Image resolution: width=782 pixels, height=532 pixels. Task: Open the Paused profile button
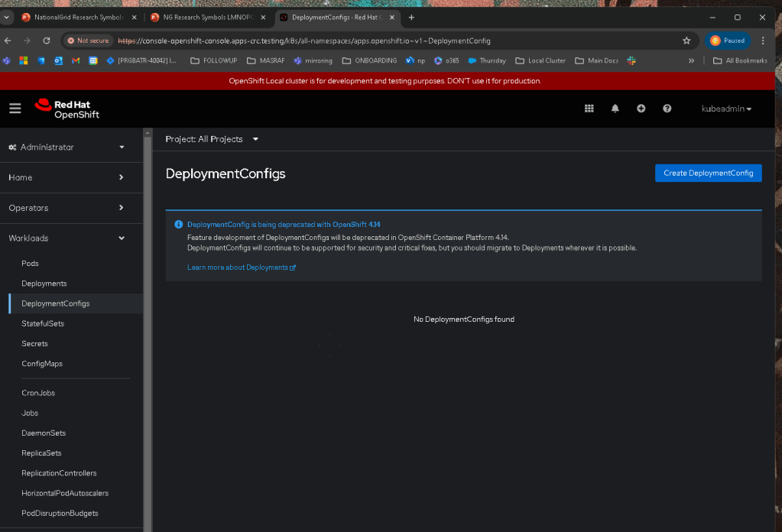click(x=728, y=41)
